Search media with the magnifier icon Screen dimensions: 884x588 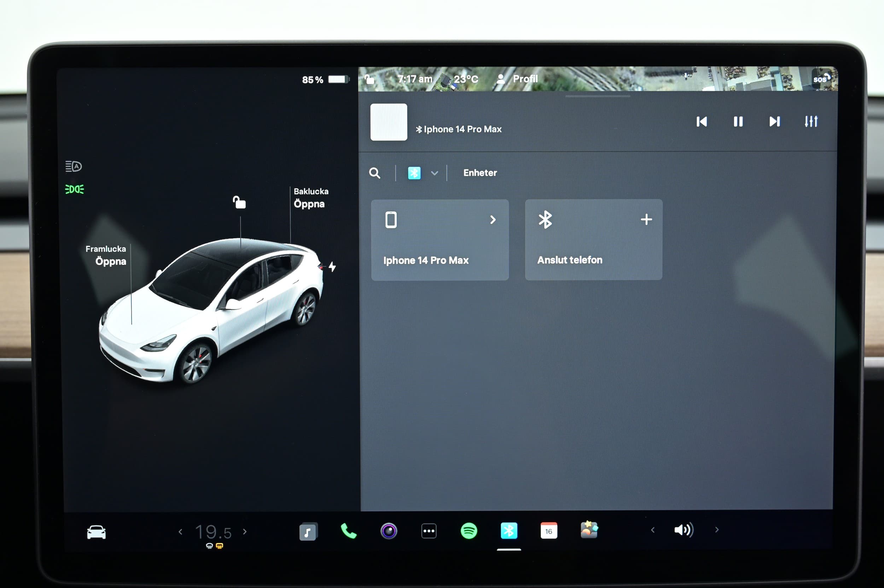click(375, 173)
